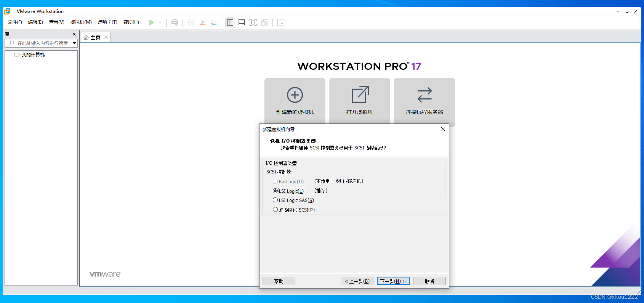This screenshot has width=644, height=303.
Task: Click the VMware Workstation title bar logo
Action: [x=7, y=11]
